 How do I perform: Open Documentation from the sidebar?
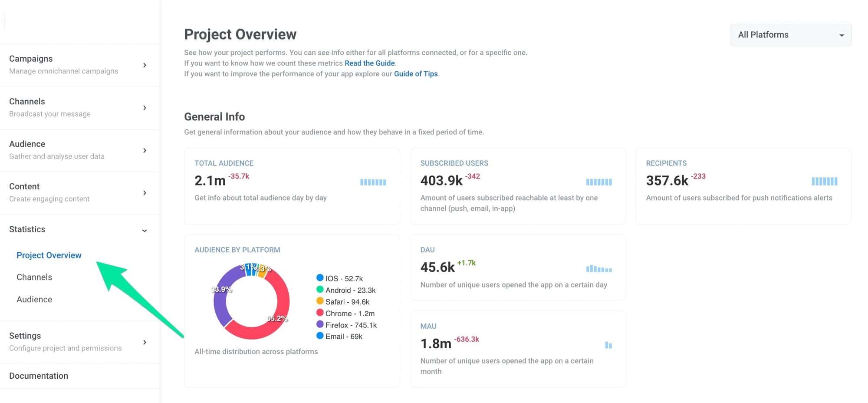coord(39,376)
